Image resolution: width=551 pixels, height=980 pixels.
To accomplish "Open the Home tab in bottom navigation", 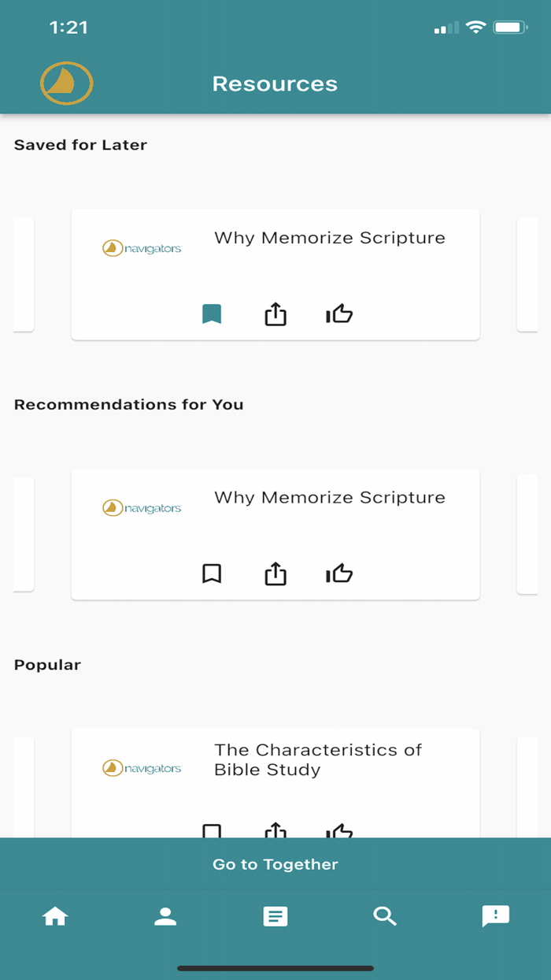I will 55,915.
